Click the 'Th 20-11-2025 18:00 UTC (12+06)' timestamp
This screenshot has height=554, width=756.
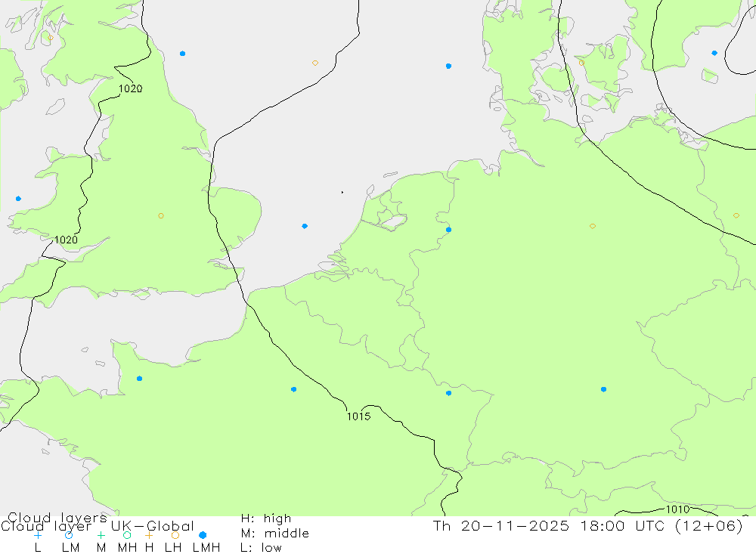click(588, 525)
